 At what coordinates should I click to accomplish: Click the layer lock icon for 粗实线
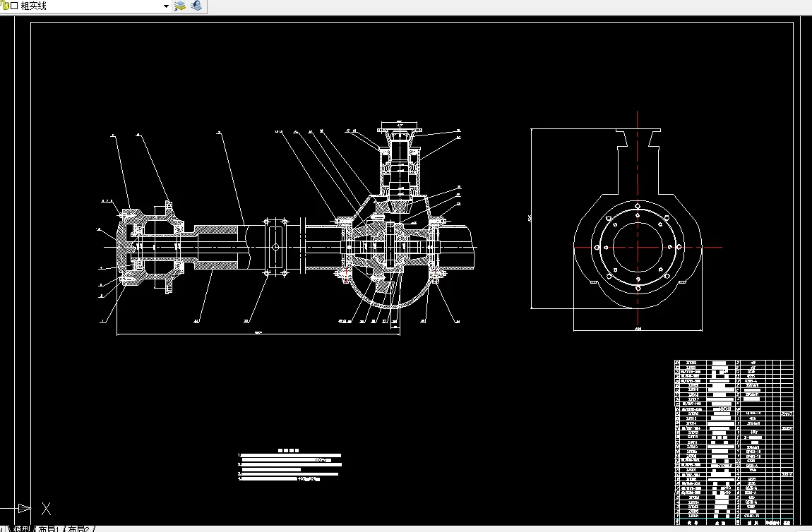point(5,6)
